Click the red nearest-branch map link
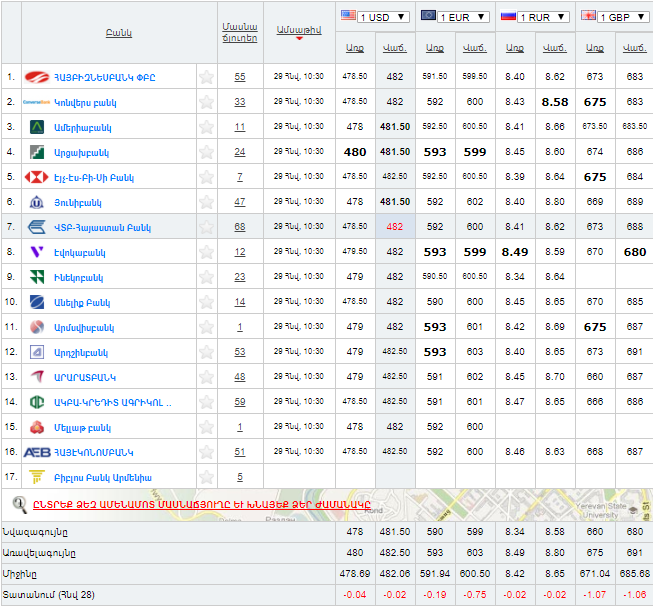653x606 pixels. coord(202,504)
